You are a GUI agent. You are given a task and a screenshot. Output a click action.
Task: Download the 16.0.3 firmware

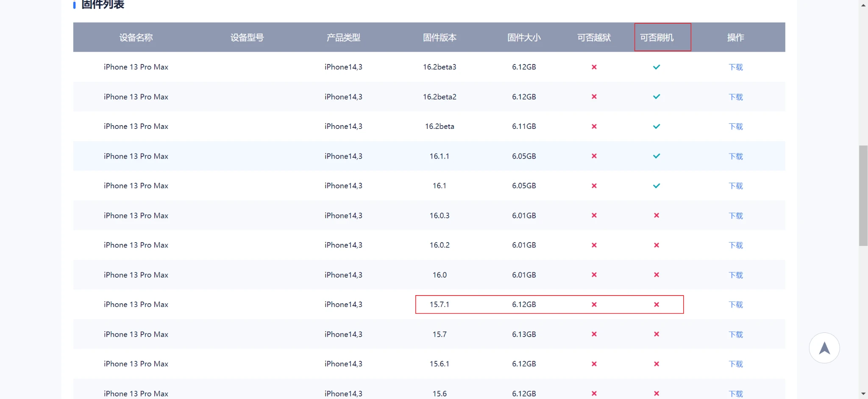[736, 215]
